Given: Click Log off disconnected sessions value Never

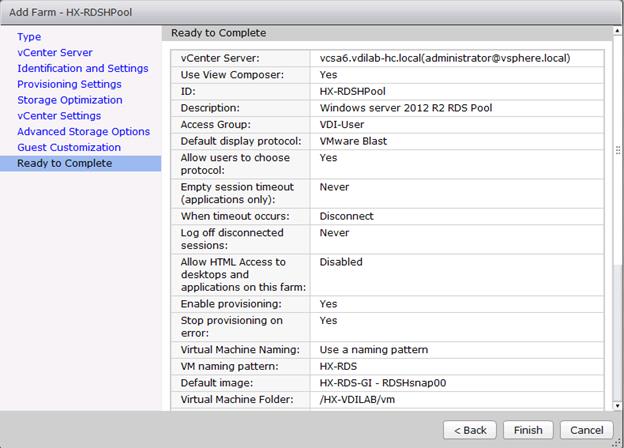Looking at the screenshot, I should click(334, 233).
